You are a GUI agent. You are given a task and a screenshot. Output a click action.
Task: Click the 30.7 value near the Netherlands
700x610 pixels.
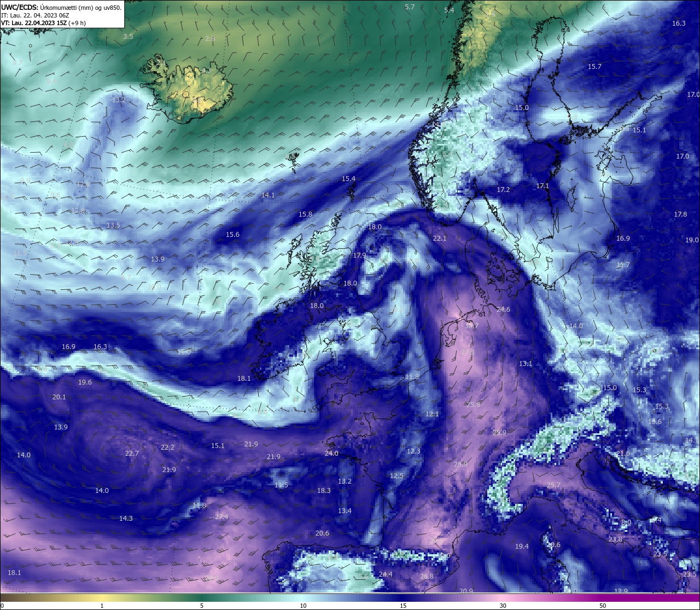click(x=471, y=326)
